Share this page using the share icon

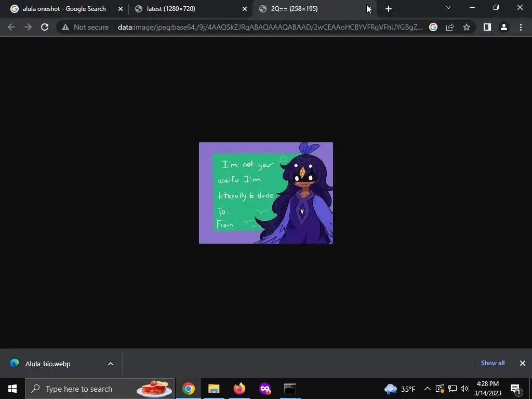pyautogui.click(x=450, y=27)
